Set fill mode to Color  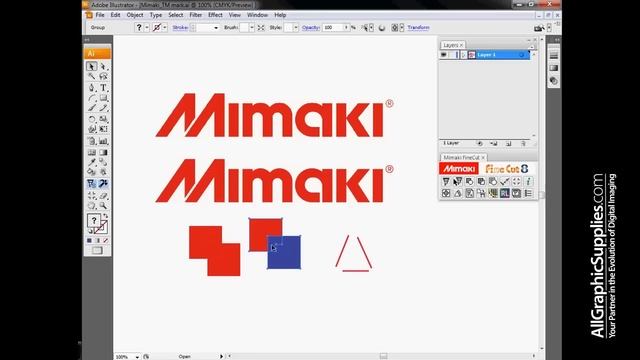(89, 240)
